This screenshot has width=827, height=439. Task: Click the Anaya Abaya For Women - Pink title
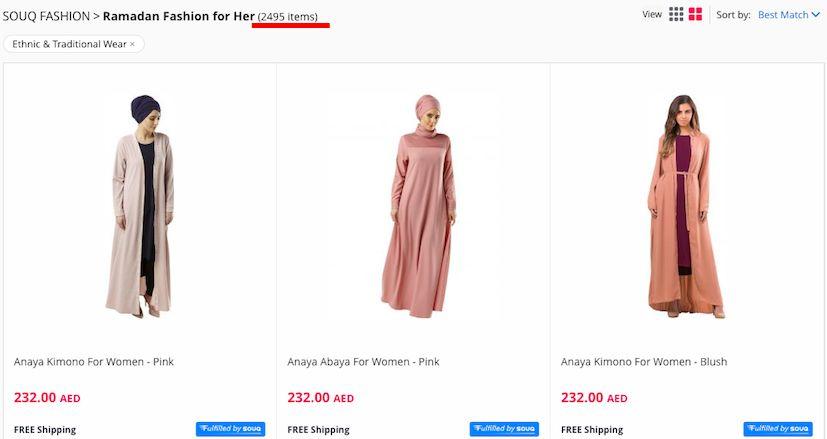click(363, 362)
